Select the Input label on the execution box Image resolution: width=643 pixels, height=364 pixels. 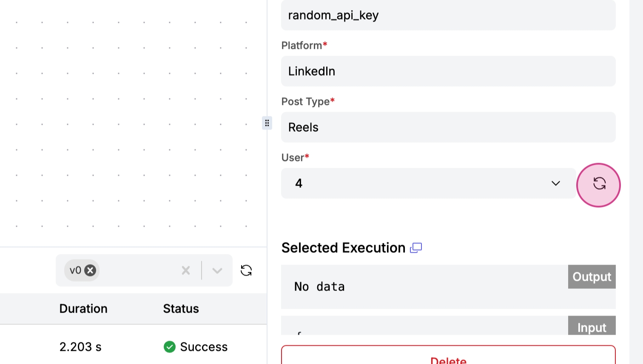592,327
